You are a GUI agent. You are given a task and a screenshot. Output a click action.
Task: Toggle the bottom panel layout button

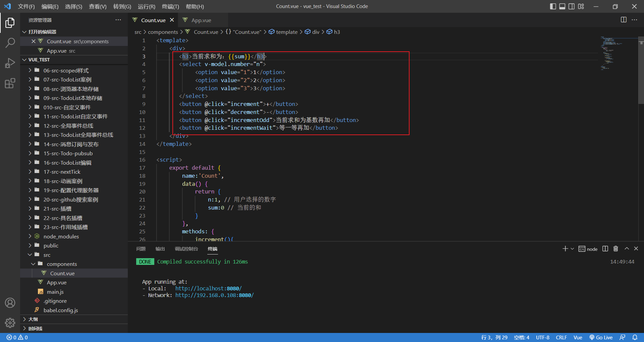(562, 6)
